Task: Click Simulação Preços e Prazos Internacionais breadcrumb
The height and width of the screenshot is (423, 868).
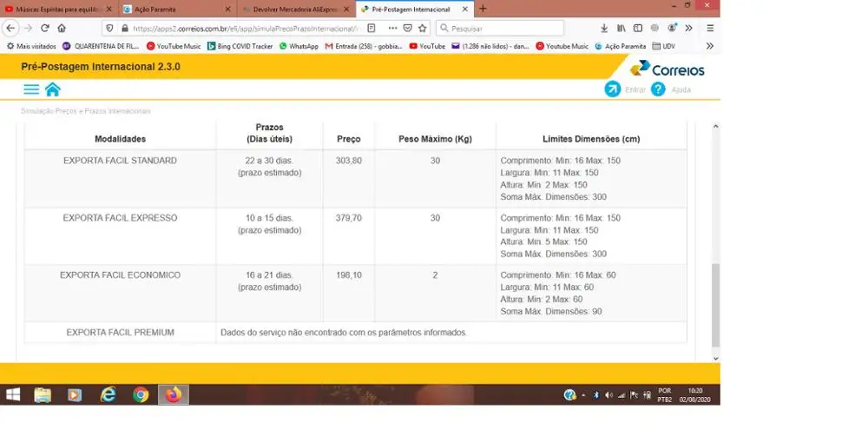Action: [x=86, y=110]
